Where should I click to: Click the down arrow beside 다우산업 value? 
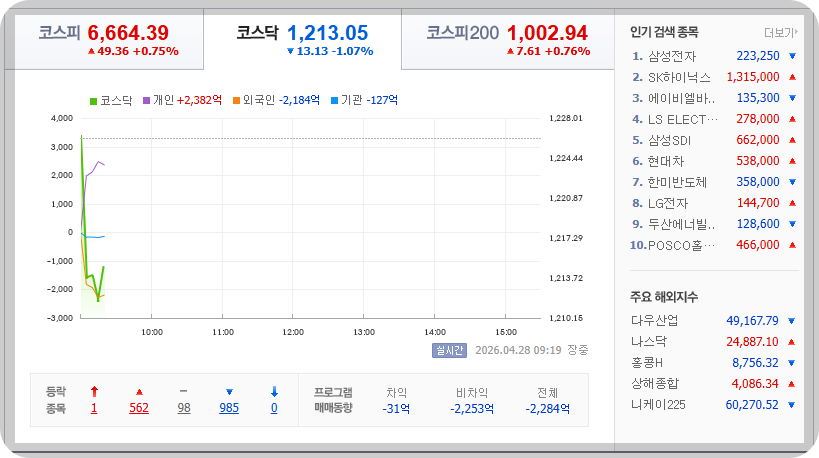(791, 321)
